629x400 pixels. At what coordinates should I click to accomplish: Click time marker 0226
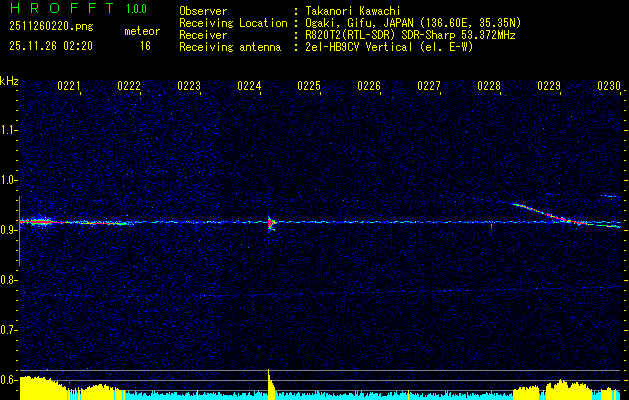click(369, 86)
